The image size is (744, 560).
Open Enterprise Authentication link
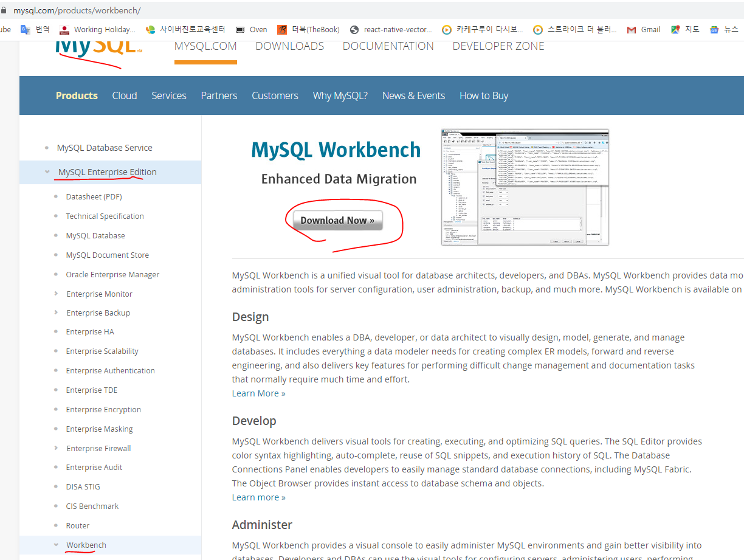pos(110,371)
